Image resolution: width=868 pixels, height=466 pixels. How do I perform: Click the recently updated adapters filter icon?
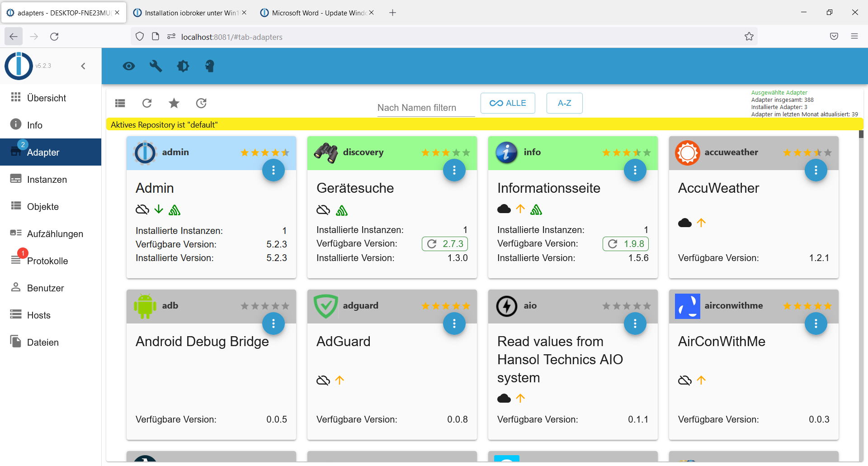[201, 103]
